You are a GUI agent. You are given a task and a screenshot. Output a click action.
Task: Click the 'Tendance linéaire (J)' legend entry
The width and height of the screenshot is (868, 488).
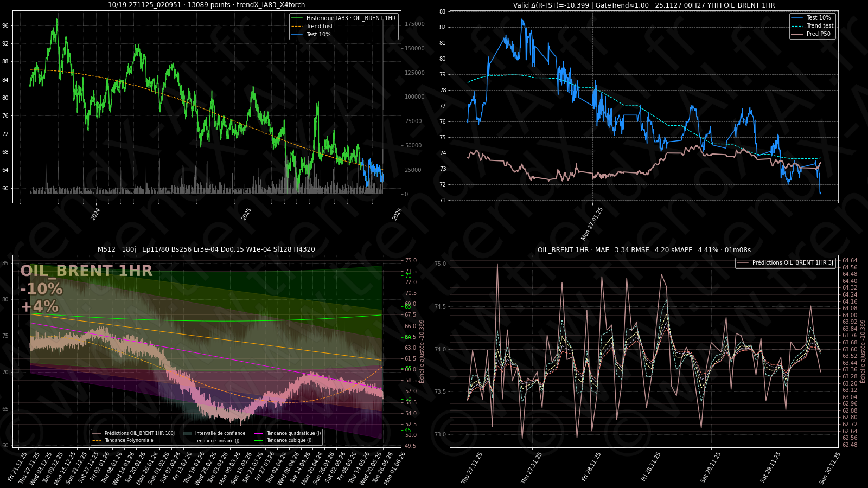click(x=217, y=441)
